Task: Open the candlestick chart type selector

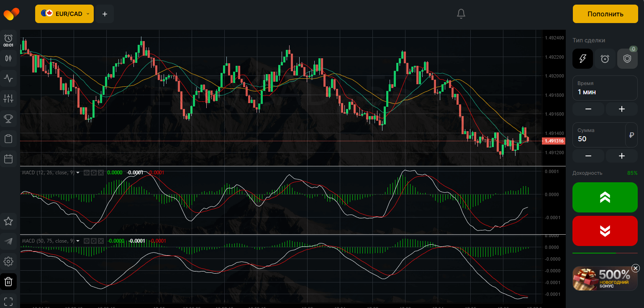Action: [8, 58]
